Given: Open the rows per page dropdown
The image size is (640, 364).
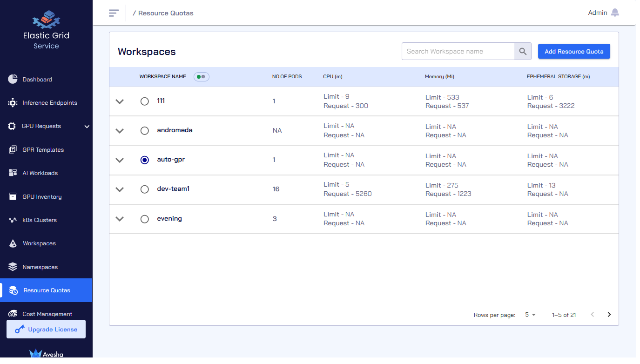Looking at the screenshot, I should click(x=531, y=315).
